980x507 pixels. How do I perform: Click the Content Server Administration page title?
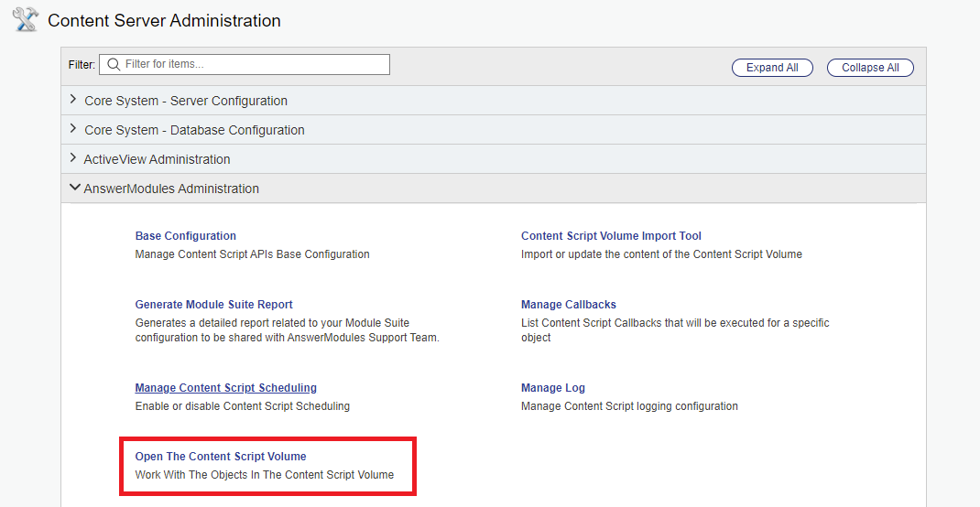pos(164,20)
